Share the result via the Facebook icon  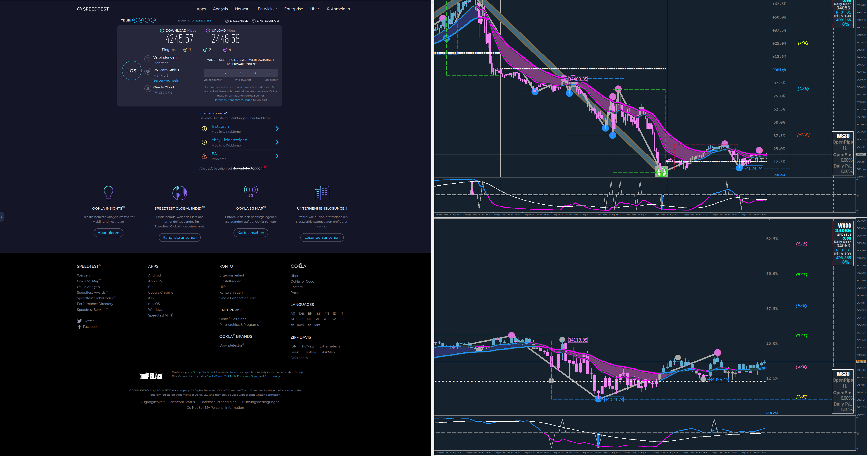click(x=147, y=20)
